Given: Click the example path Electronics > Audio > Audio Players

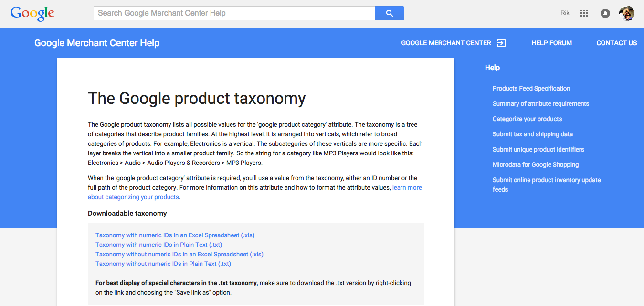Looking at the screenshot, I should [175, 163].
